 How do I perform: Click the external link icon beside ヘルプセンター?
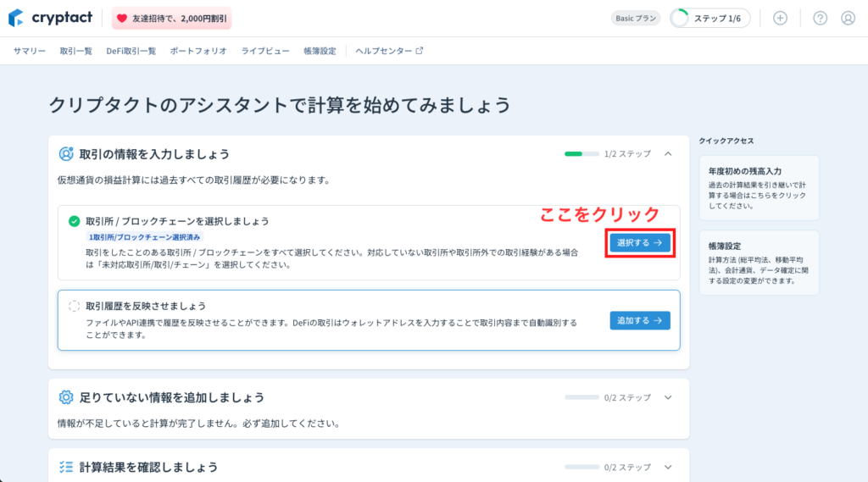(420, 50)
